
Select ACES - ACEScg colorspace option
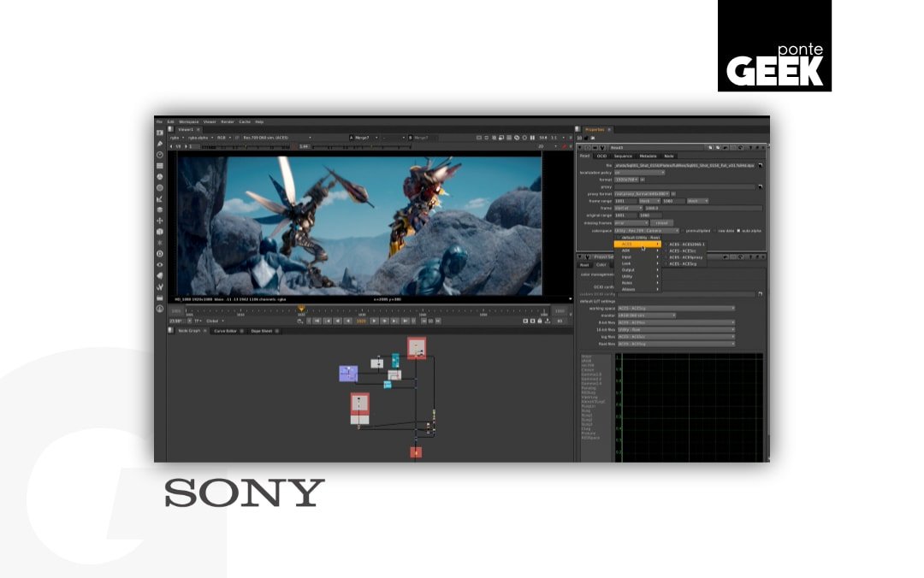pos(684,264)
